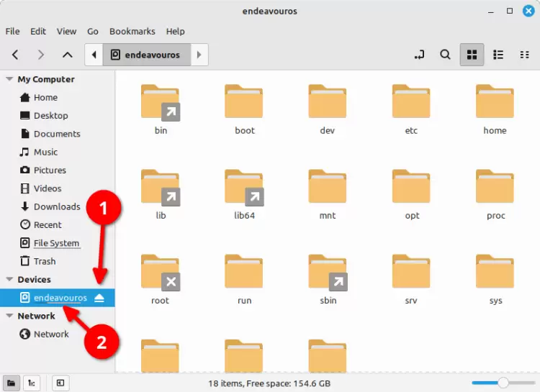This screenshot has height=392, width=540.
Task: Switch to list view
Action: tap(498, 55)
